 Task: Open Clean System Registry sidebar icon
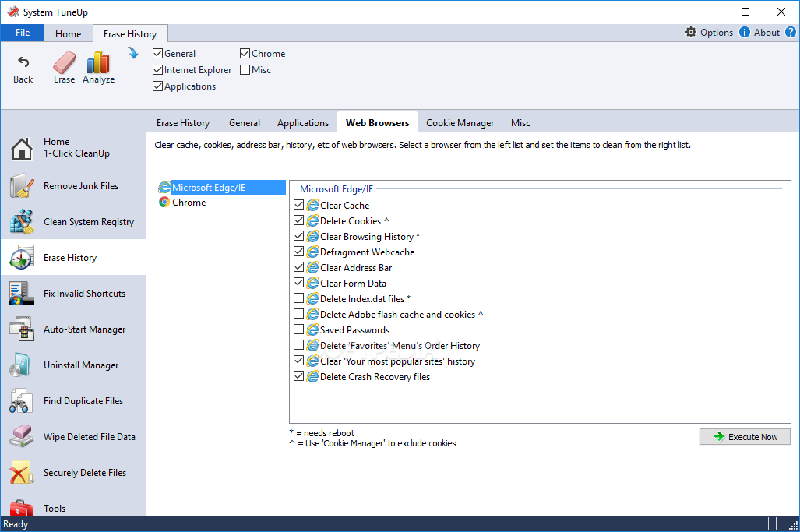click(x=22, y=221)
